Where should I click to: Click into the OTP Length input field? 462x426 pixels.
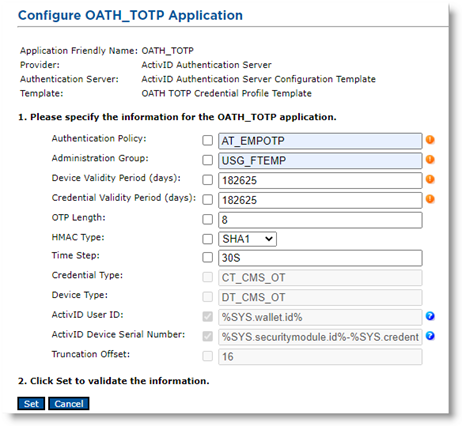click(320, 220)
